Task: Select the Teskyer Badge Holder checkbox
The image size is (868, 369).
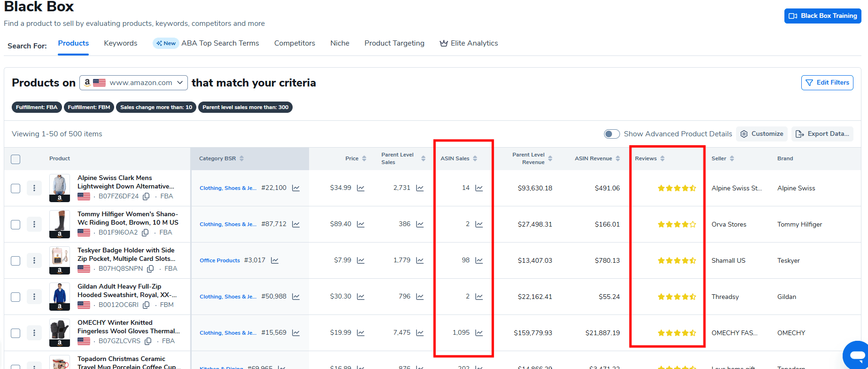Action: pos(15,260)
